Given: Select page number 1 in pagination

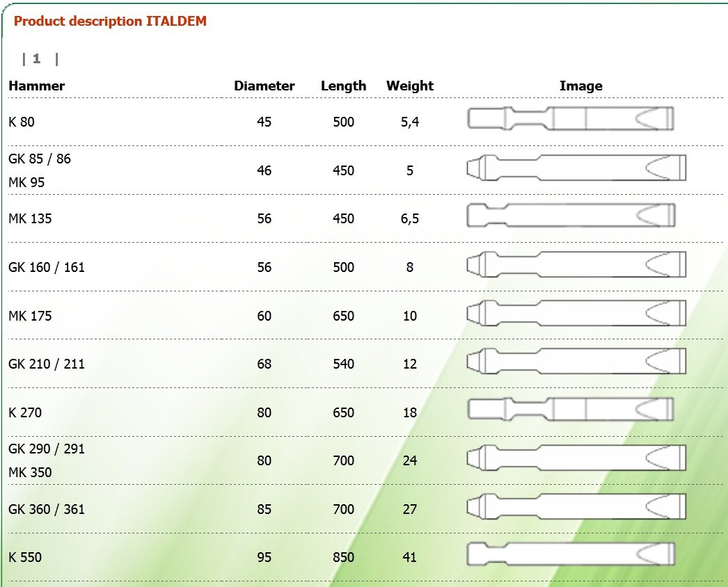Looking at the screenshot, I should 37,59.
